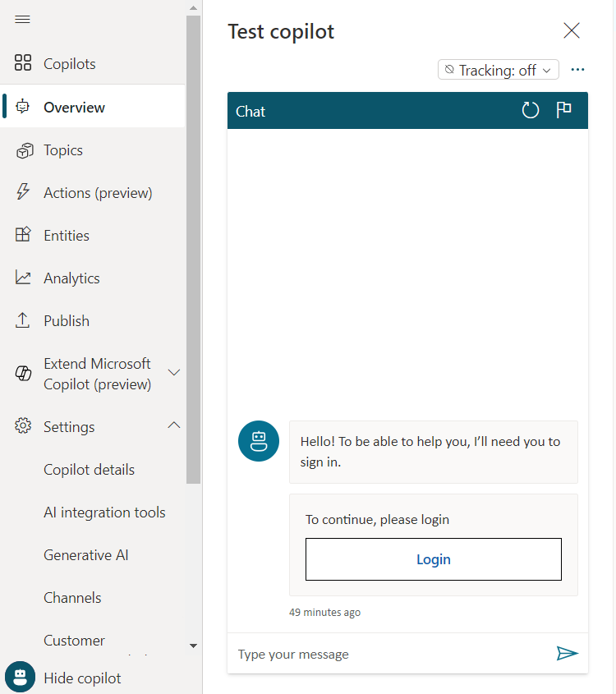Send message using the arrow icon
Image resolution: width=616 pixels, height=694 pixels.
[567, 653]
